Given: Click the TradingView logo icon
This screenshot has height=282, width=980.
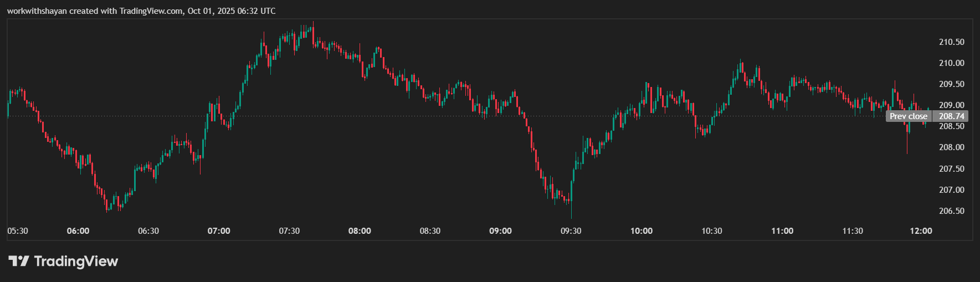Looking at the screenshot, I should [x=18, y=261].
